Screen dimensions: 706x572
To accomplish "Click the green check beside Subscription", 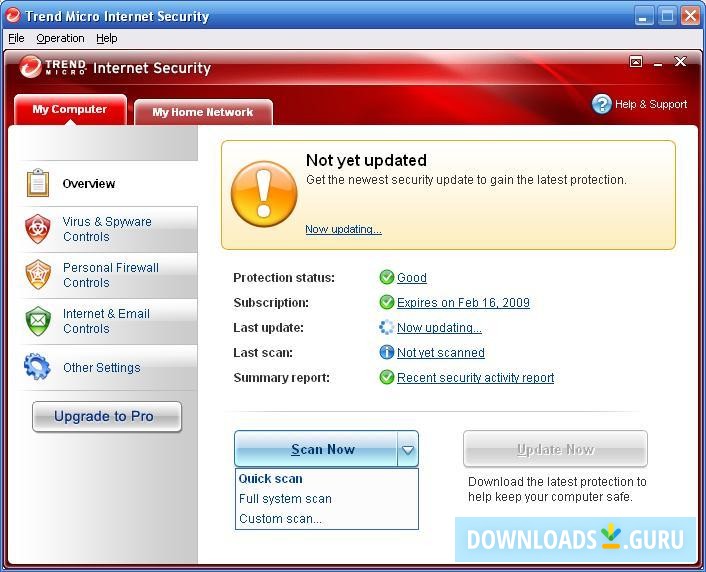I will pos(386,302).
